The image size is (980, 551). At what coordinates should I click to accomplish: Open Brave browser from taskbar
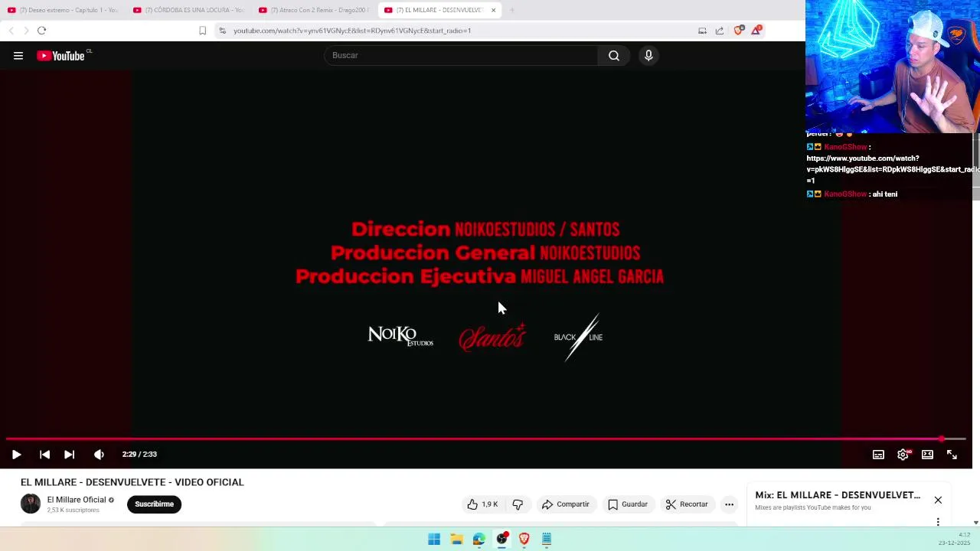tap(524, 539)
